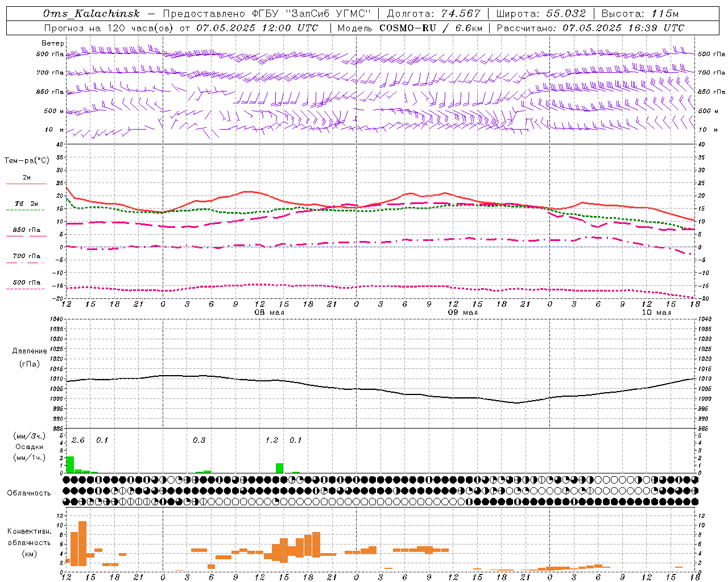Select forecast start text "07.05.2025 12:00 UTC"
The height and width of the screenshot is (582, 728).
tap(257, 28)
